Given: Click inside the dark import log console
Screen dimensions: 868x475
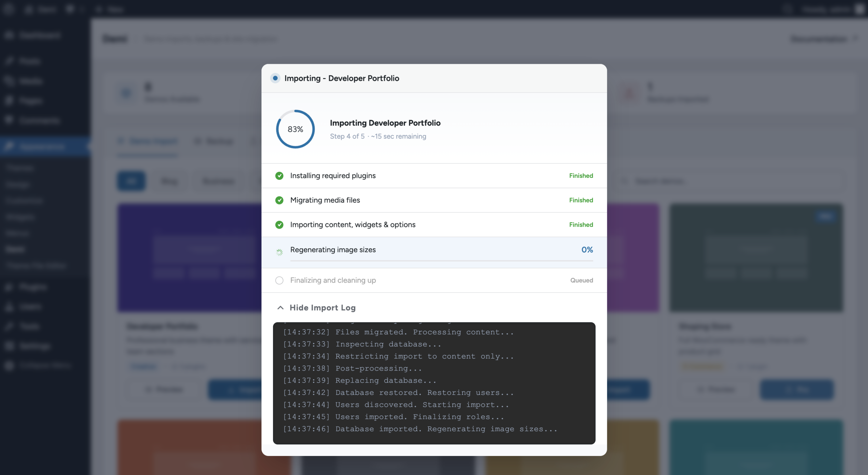Looking at the screenshot, I should [x=434, y=383].
